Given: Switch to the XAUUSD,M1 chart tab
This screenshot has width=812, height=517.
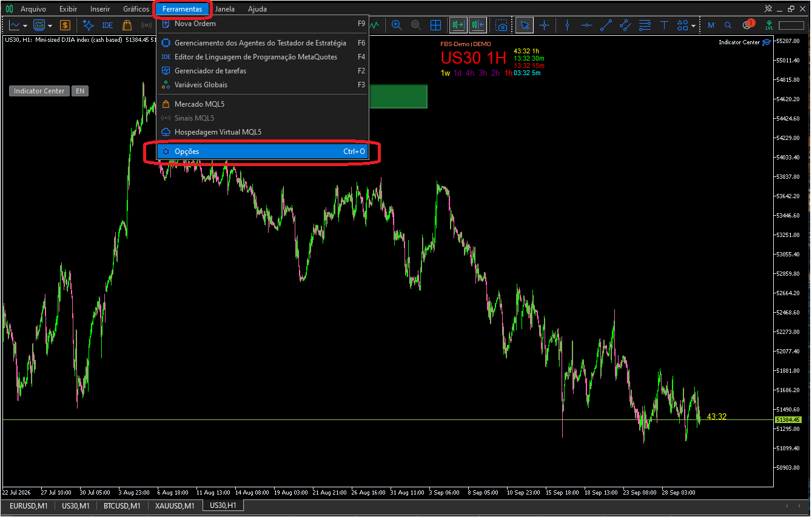Looking at the screenshot, I should (x=175, y=505).
